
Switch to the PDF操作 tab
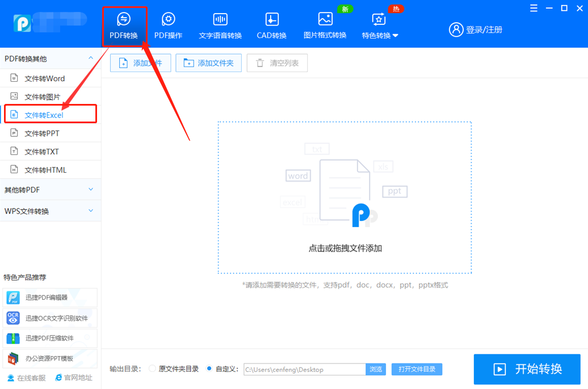point(168,26)
